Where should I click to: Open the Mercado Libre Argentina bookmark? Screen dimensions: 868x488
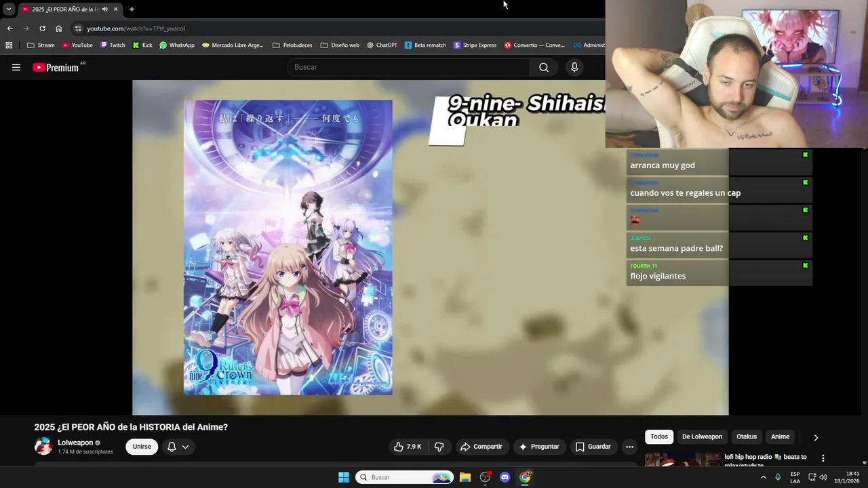(233, 45)
